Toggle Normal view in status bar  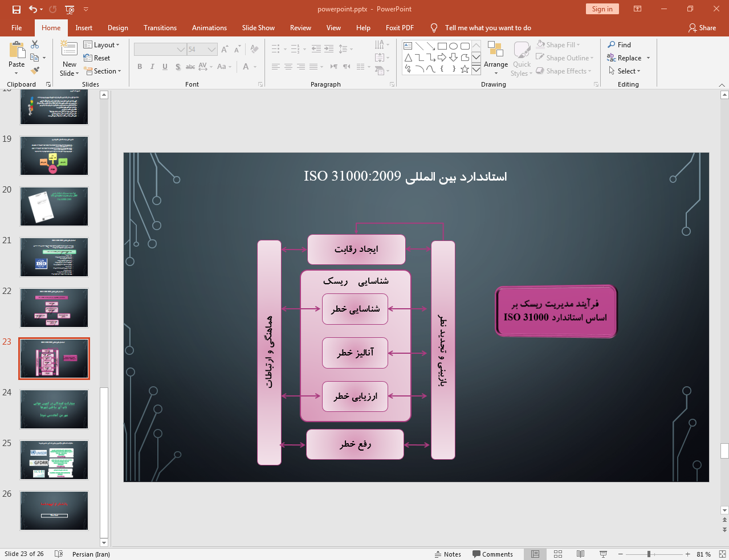535,554
